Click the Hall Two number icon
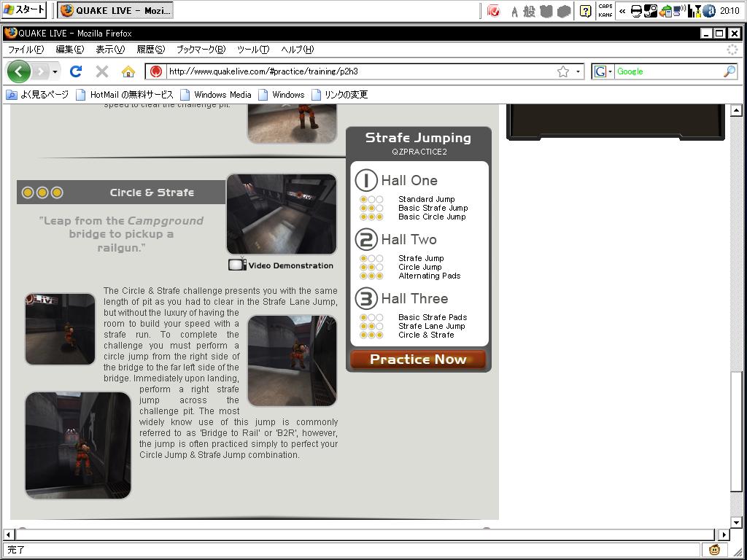The width and height of the screenshot is (747, 560). (366, 239)
